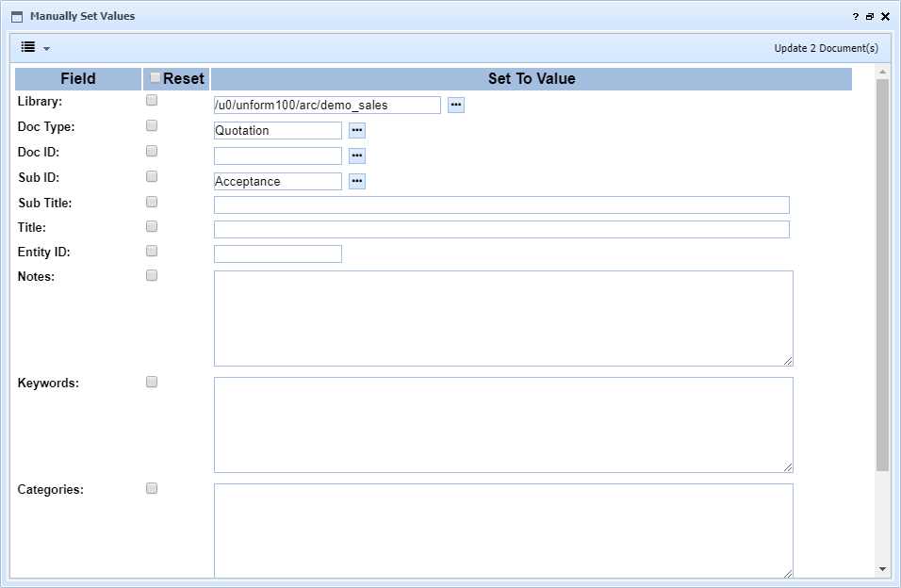Enable the Reset checkbox for Notes
Screen dimensions: 901x588
pyautogui.click(x=152, y=275)
